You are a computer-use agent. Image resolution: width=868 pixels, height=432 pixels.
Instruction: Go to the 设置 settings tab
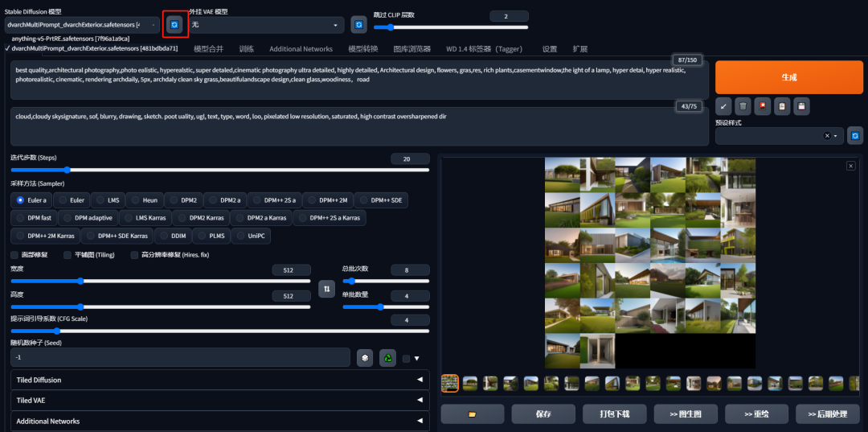pyautogui.click(x=550, y=49)
